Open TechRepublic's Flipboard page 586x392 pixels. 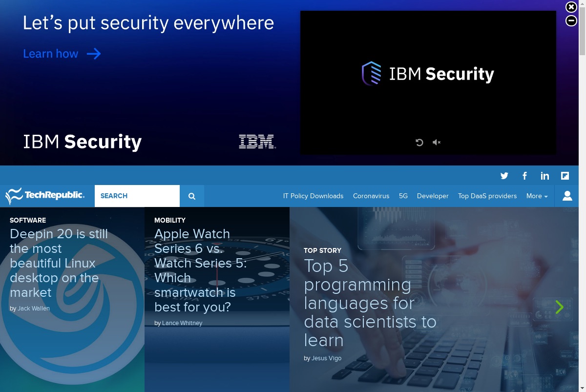pyautogui.click(x=565, y=176)
